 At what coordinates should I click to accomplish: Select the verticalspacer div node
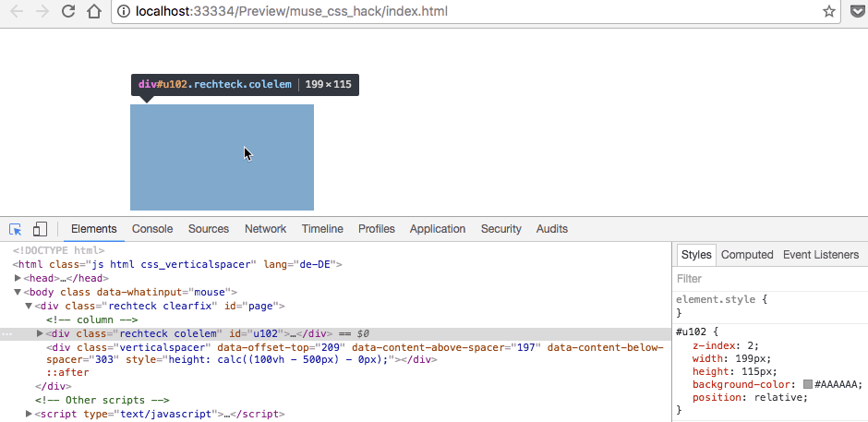coord(355,354)
